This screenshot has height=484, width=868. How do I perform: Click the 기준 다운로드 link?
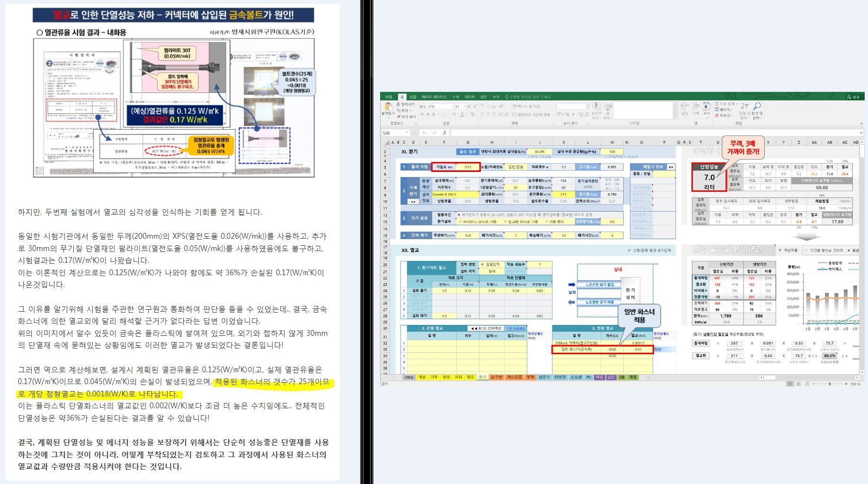pos(515,328)
